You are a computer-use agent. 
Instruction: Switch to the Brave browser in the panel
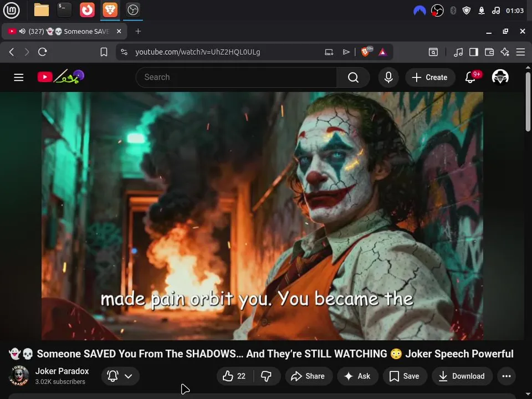110,10
